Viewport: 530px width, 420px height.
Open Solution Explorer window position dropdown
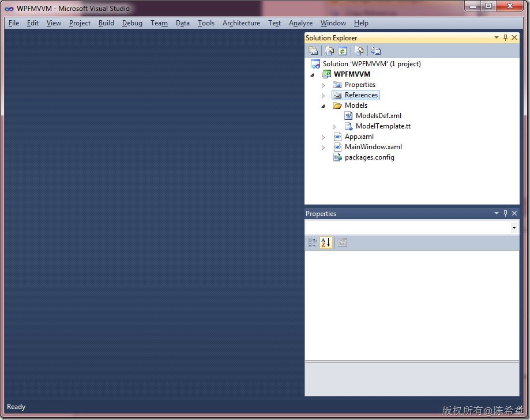tap(496, 37)
